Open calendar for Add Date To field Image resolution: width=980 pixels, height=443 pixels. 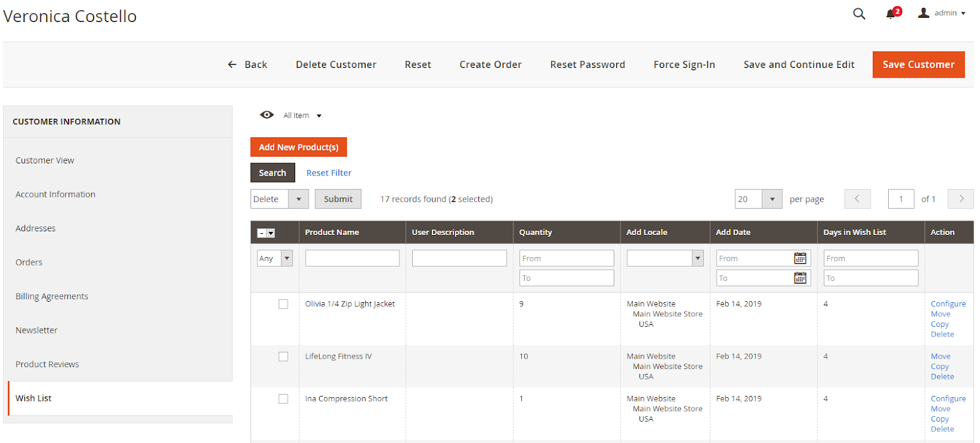800,278
